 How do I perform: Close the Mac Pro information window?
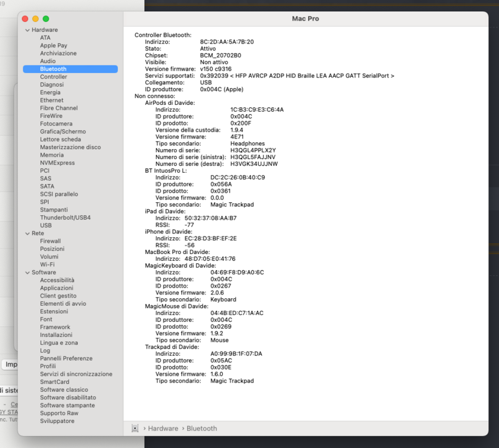pyautogui.click(x=25, y=19)
